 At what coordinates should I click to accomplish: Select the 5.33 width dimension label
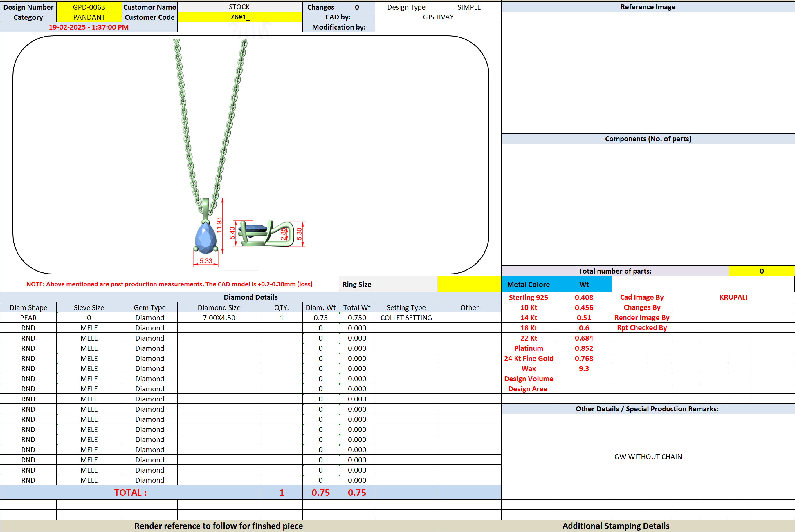click(206, 261)
